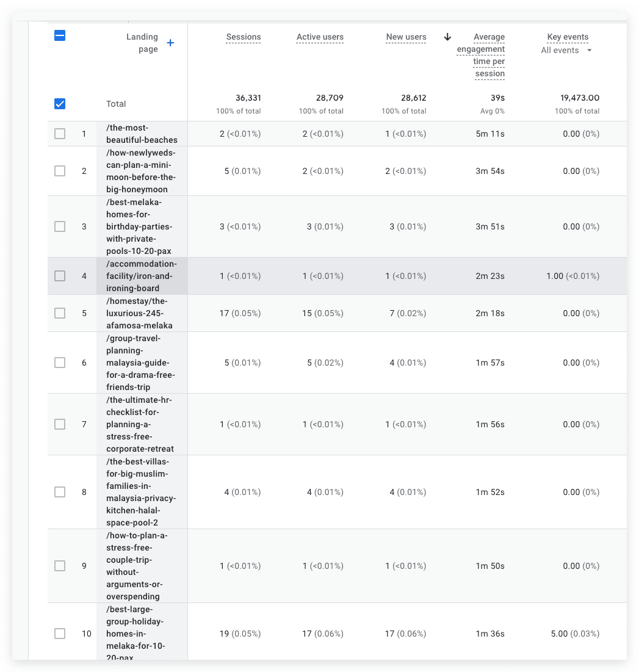The image size is (639, 672).
Task: Check the box for row 7
Action: [60, 424]
